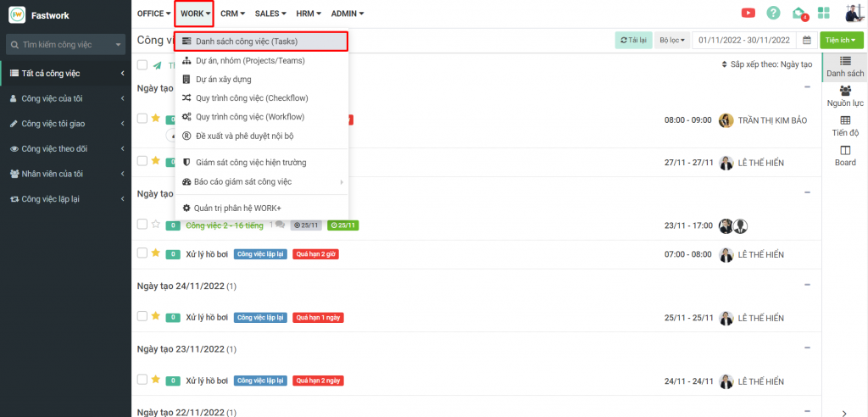868x417 pixels.
Task: Switch to Board view
Action: point(845,155)
